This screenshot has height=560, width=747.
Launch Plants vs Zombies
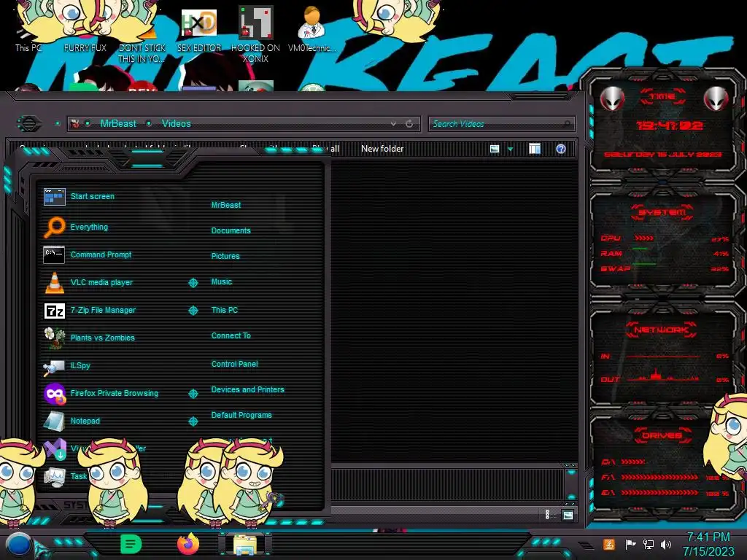(x=89, y=338)
